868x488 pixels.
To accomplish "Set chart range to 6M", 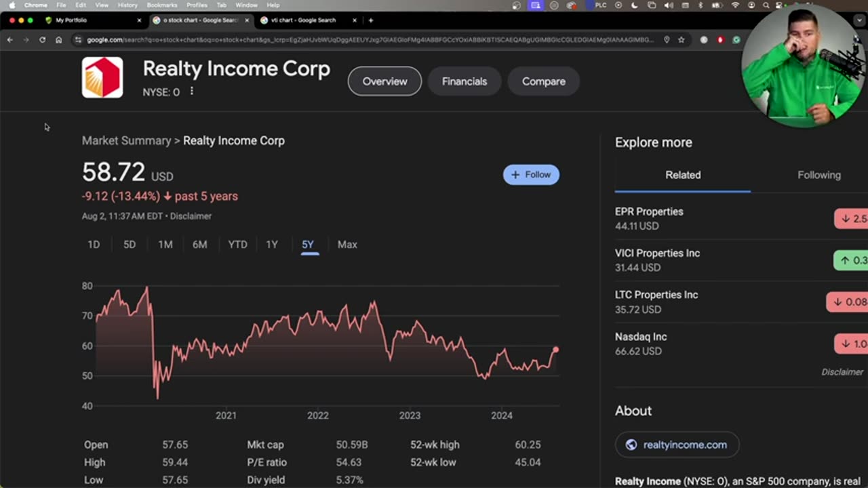I will pyautogui.click(x=200, y=245).
